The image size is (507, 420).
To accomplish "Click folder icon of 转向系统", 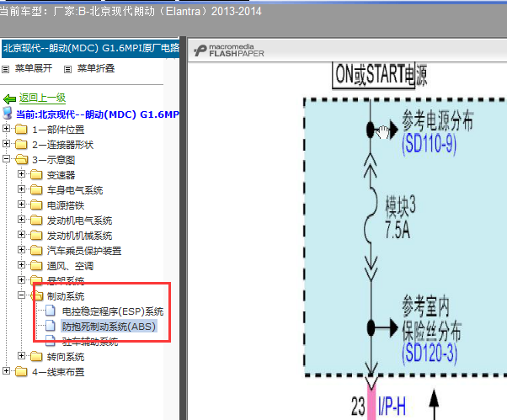I will coord(36,356).
